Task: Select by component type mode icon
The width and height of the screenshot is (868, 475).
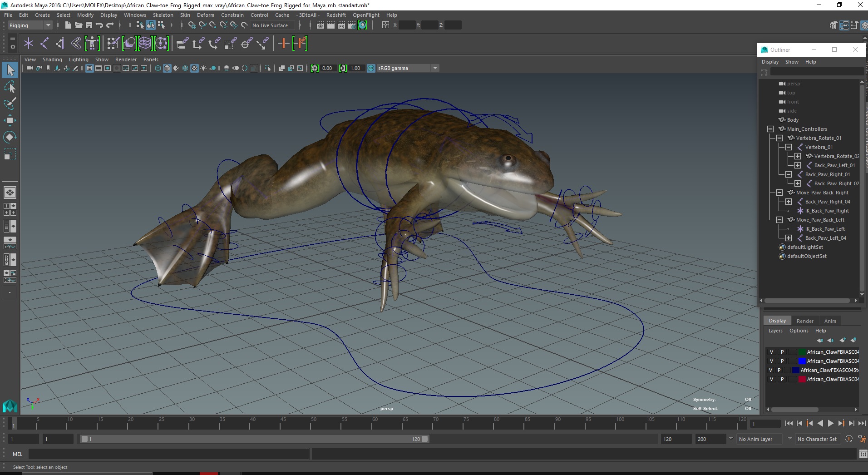Action: 161,25
